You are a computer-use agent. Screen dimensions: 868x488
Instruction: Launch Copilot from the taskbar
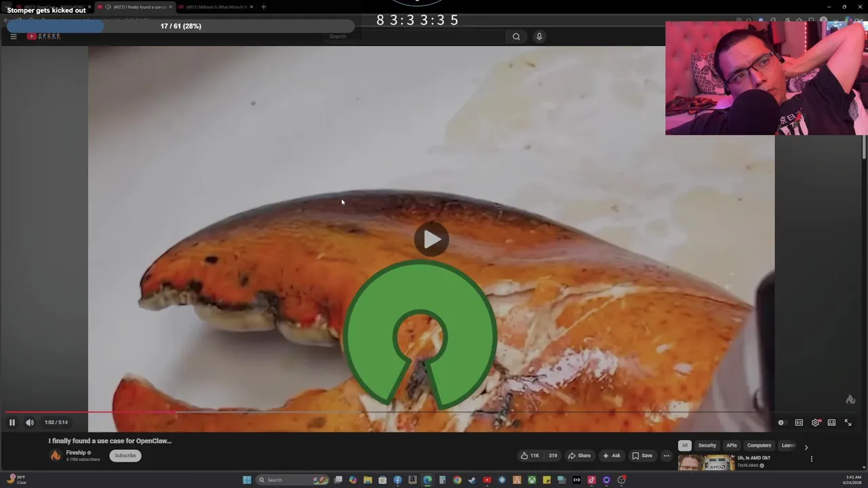click(353, 480)
